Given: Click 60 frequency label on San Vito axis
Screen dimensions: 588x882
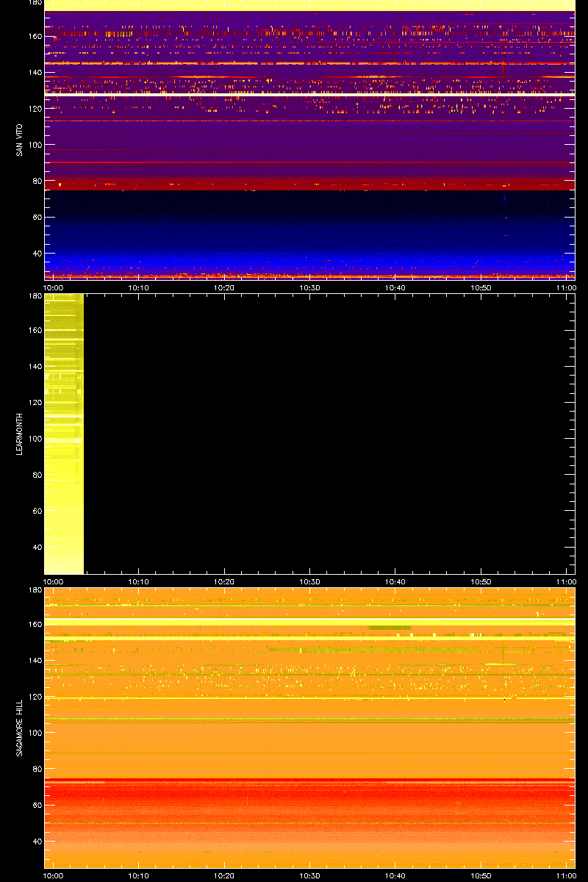Looking at the screenshot, I should [37, 218].
